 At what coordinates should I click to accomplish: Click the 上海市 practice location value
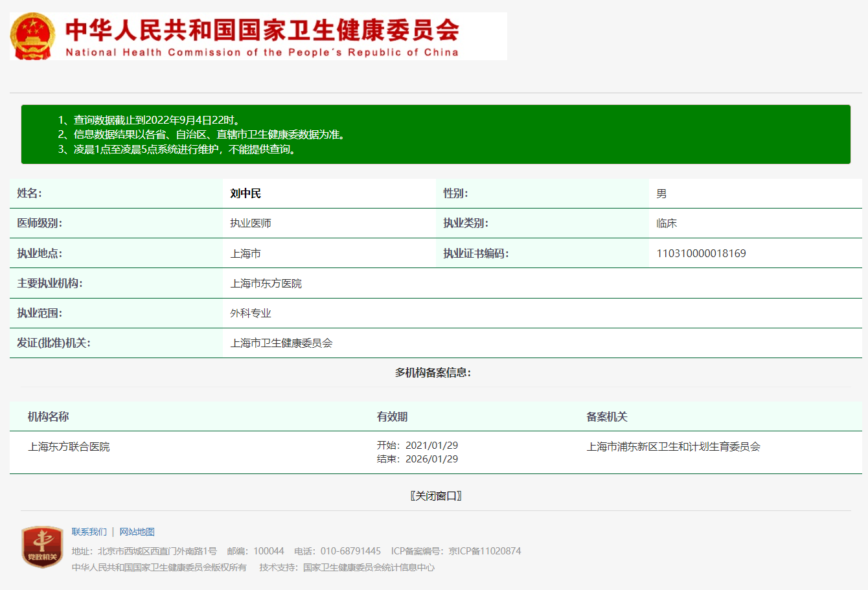click(246, 253)
